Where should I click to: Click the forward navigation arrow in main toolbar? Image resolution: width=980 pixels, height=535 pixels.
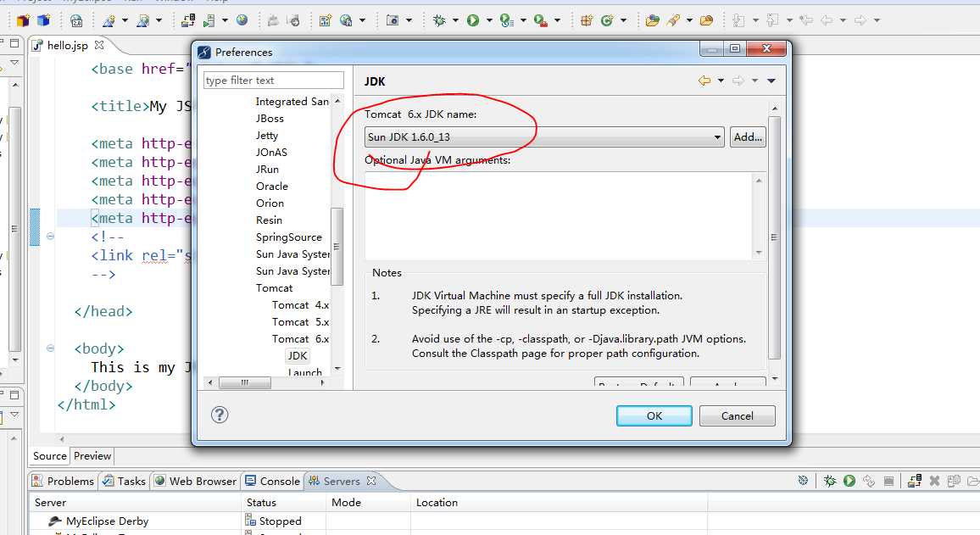click(860, 20)
